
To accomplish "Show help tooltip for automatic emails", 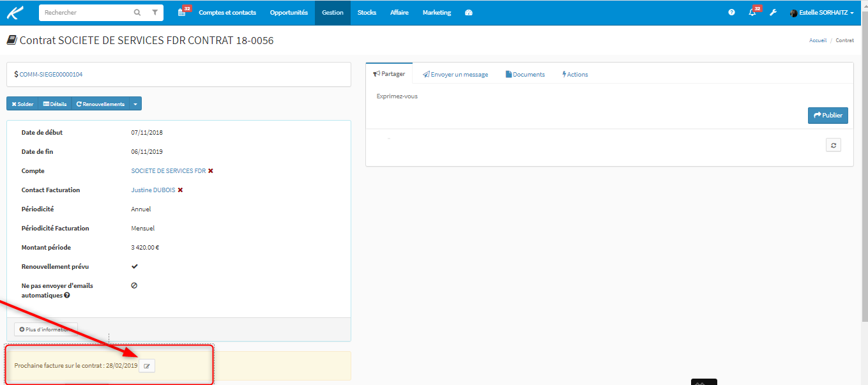I will point(67,296).
